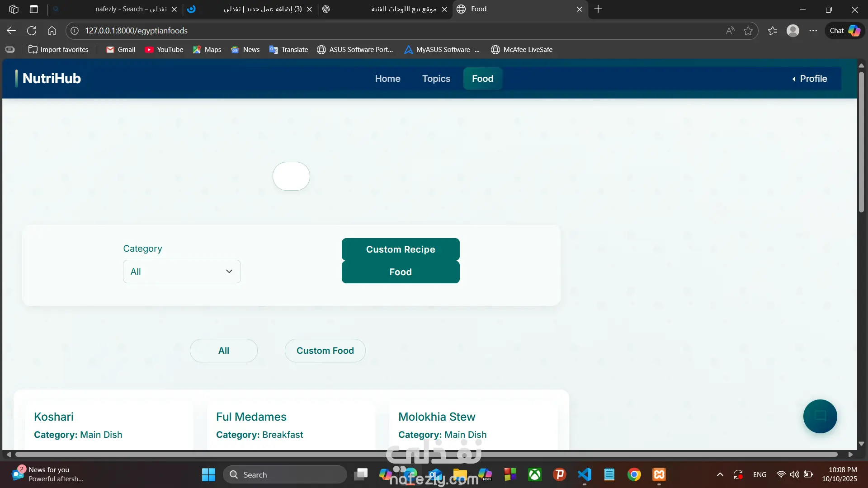This screenshot has width=868, height=488.
Task: Refresh the page with reload icon
Action: [x=32, y=31]
